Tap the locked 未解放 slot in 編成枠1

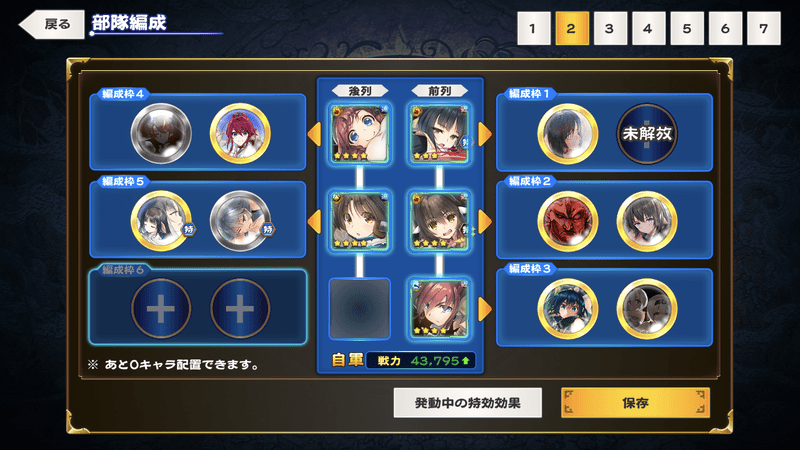(646, 134)
